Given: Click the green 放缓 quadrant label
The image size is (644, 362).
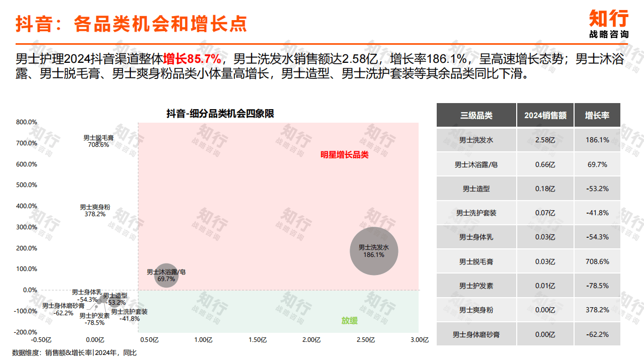Looking at the screenshot, I should click(x=349, y=320).
